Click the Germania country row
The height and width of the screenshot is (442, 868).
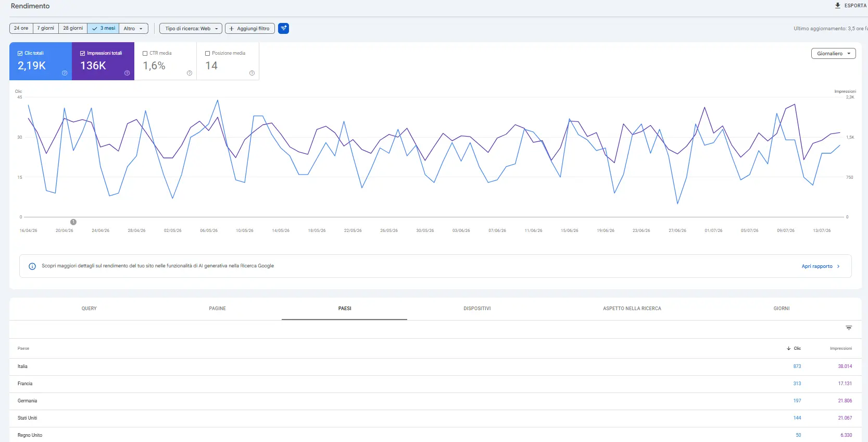click(x=435, y=401)
